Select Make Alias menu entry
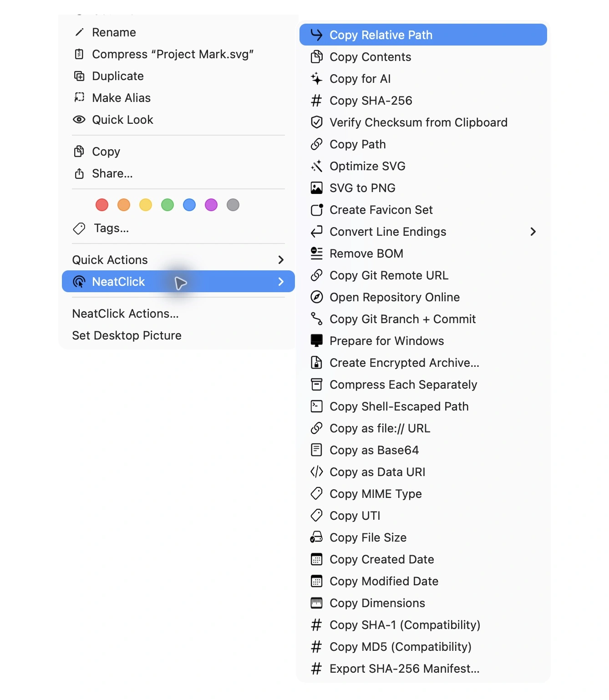The width and height of the screenshot is (609, 700). [178, 97]
